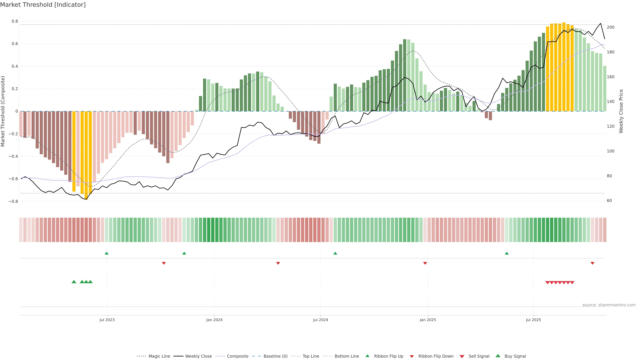Click the Jul 2025 x-axis label

[533, 320]
